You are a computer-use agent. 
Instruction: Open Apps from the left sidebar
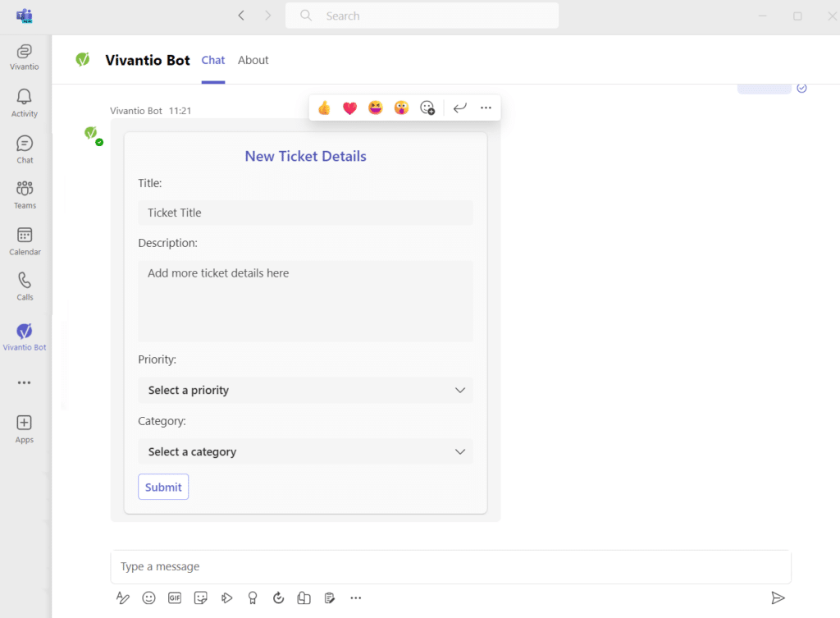coord(25,428)
